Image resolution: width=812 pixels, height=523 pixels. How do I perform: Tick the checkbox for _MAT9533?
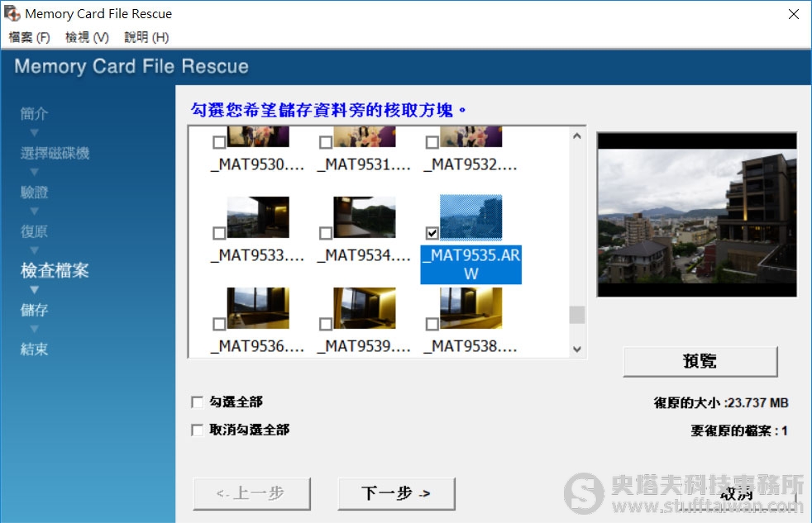[219, 233]
